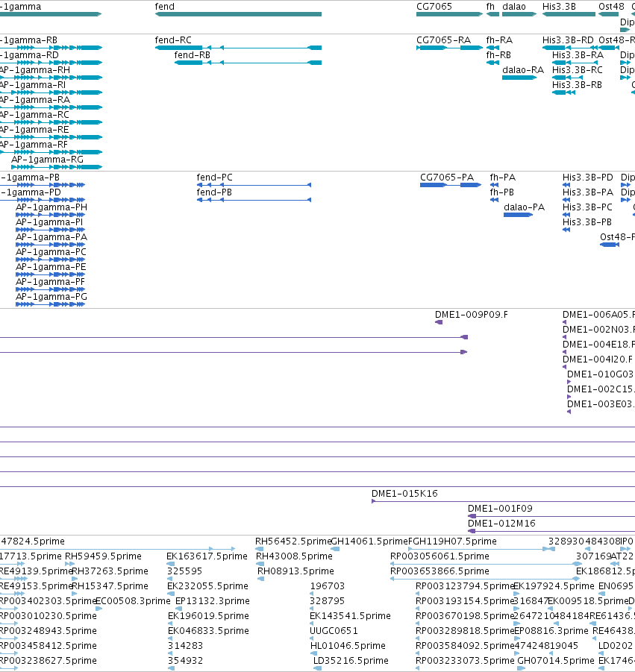
Task: Select EST label 196703
Action: click(x=328, y=586)
